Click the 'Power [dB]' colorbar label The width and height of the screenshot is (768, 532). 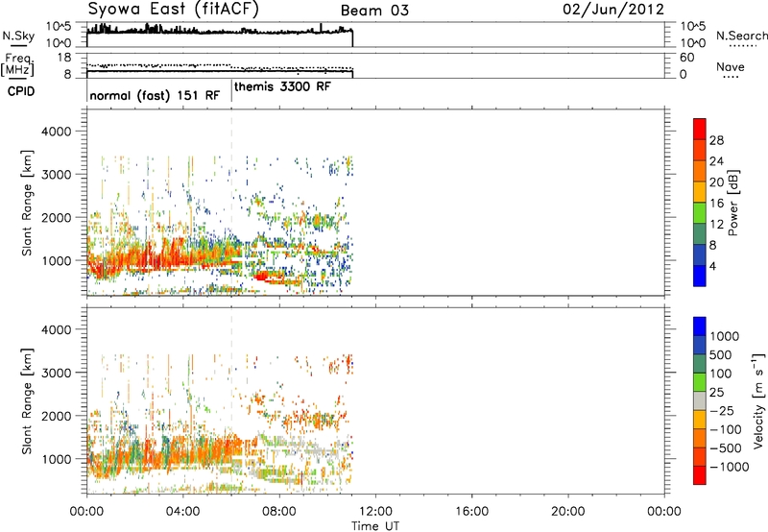(732, 203)
